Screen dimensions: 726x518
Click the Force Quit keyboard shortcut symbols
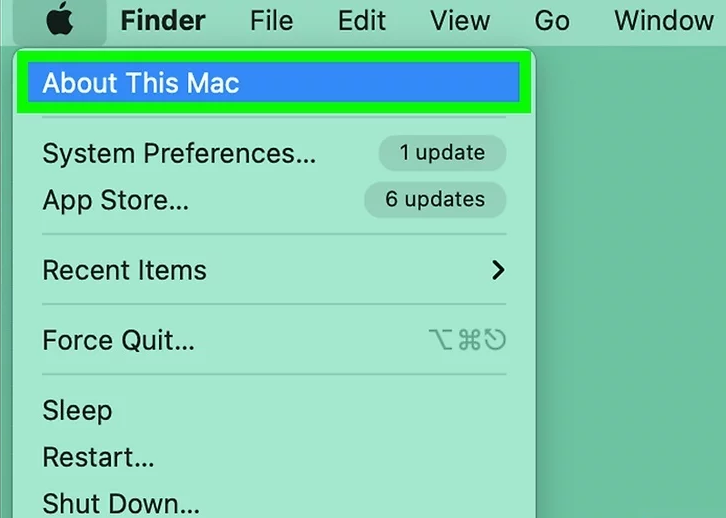(467, 340)
